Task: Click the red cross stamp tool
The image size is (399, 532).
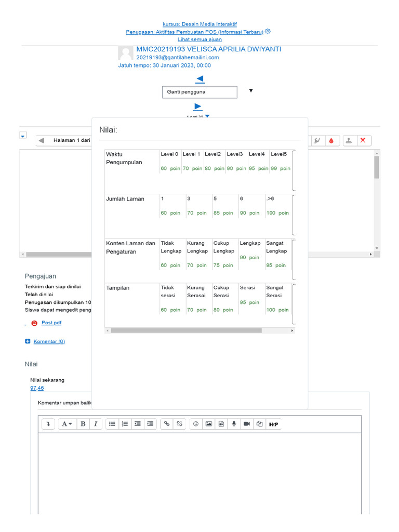Action: [x=363, y=140]
